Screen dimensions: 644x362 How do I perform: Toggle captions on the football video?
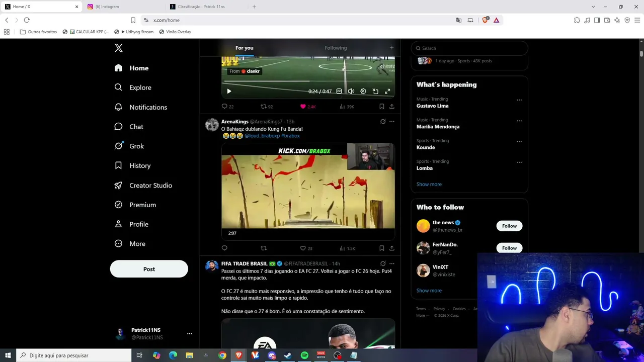pos(339,92)
